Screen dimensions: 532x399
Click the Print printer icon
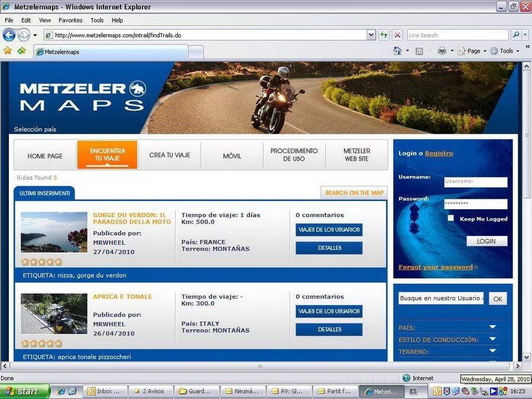point(442,51)
